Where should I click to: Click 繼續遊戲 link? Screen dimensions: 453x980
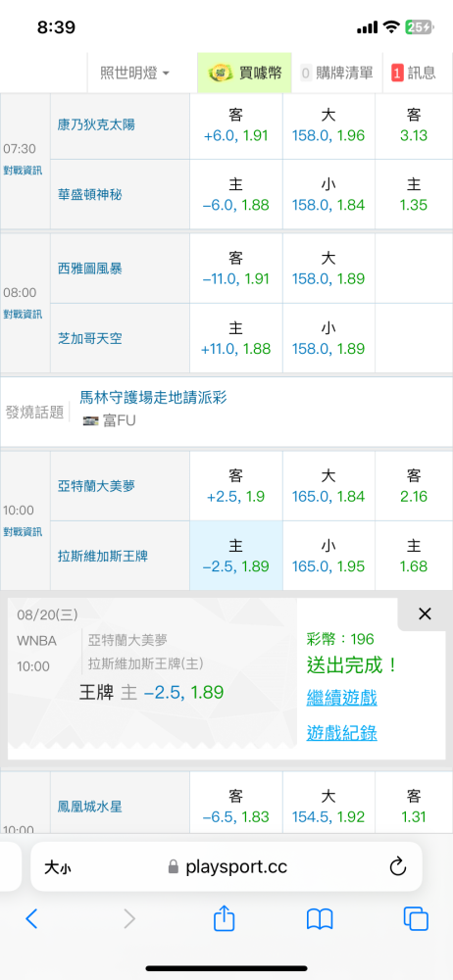(341, 698)
